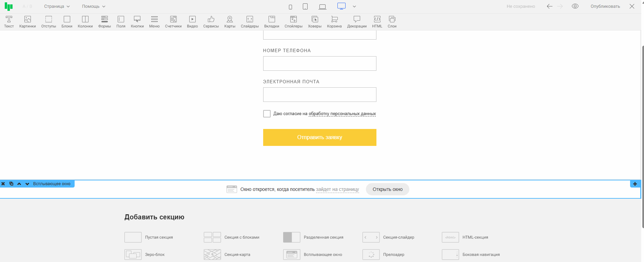Open the Поля widget
The image size is (644, 262).
click(x=121, y=22)
